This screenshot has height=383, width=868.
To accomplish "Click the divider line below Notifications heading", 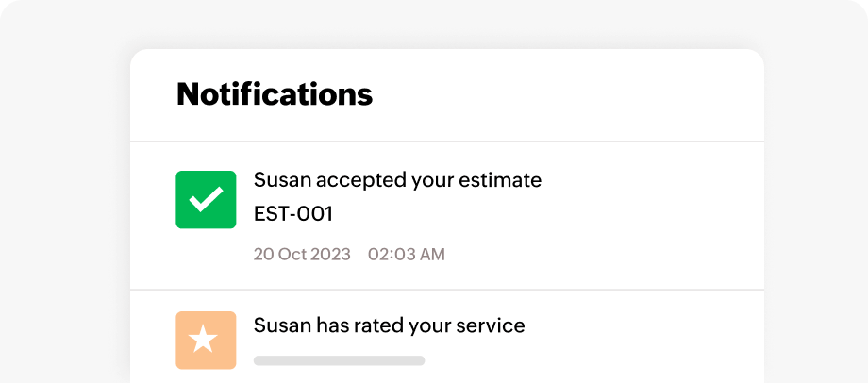I will [x=446, y=142].
